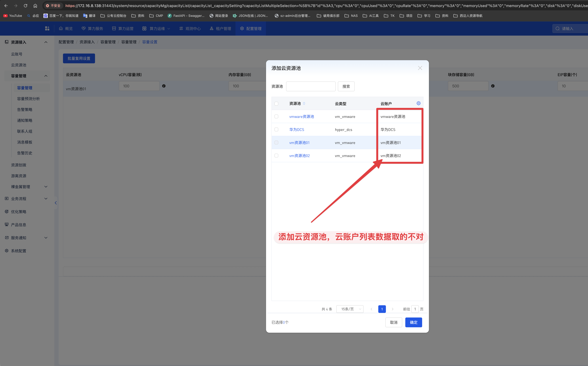
Task: Click the browser reload icon
Action: point(25,6)
